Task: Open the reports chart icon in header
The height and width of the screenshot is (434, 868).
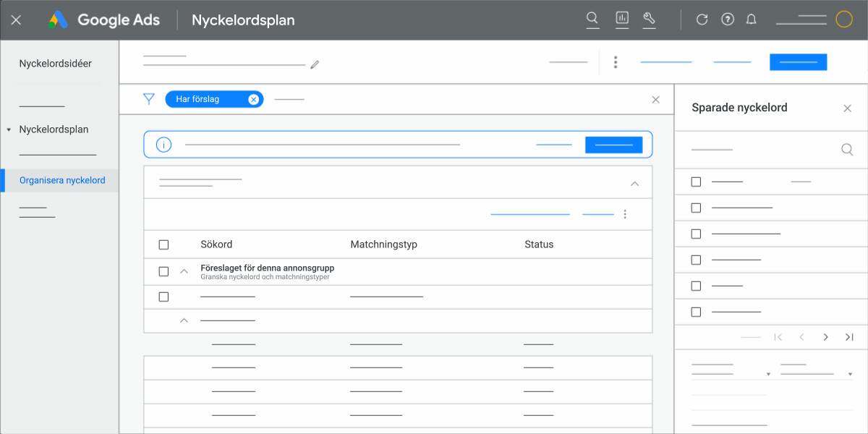Action: tap(622, 20)
